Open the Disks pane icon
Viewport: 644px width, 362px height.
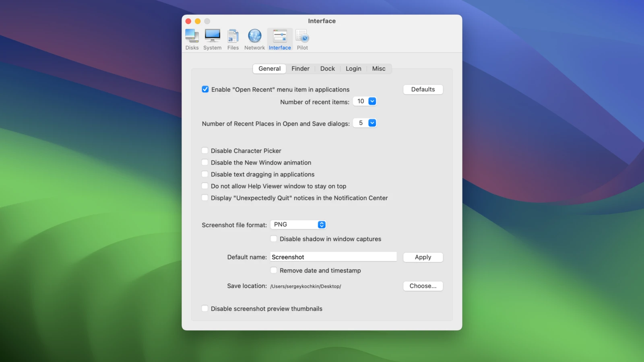[x=192, y=36]
